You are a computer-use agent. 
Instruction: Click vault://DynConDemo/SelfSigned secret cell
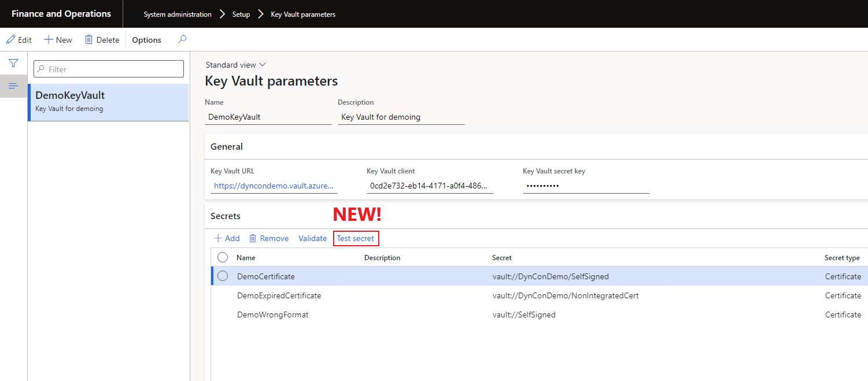point(551,276)
